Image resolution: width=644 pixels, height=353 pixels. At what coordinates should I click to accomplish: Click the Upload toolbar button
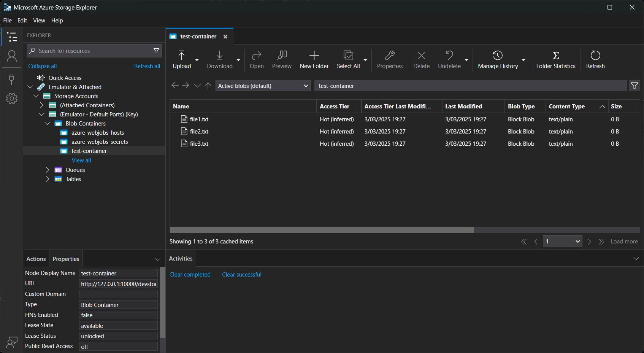point(182,60)
